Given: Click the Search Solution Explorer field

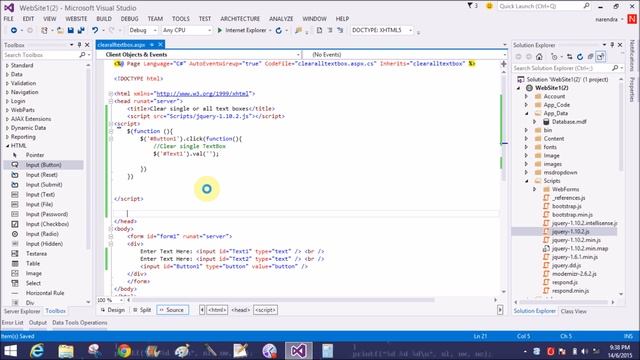Looking at the screenshot, I should [x=562, y=68].
